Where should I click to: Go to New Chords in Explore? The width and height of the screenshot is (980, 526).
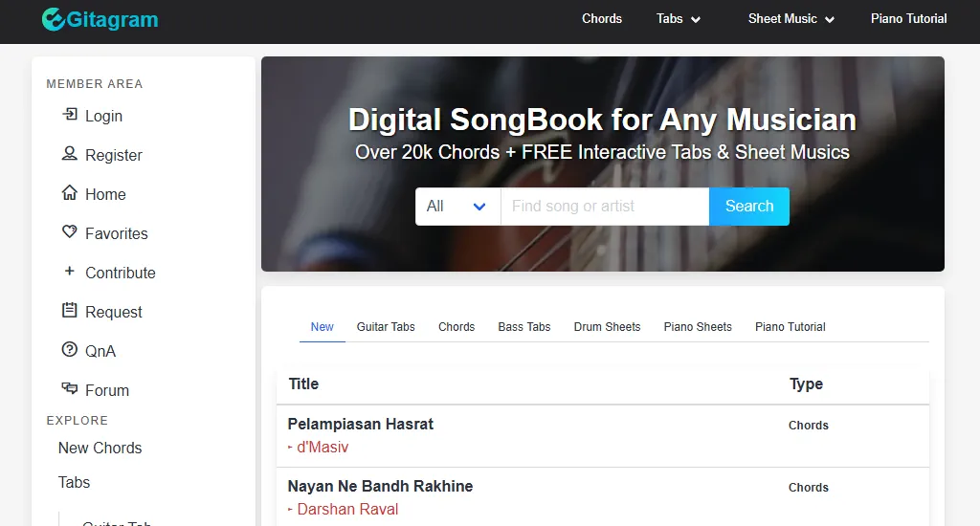[x=100, y=448]
